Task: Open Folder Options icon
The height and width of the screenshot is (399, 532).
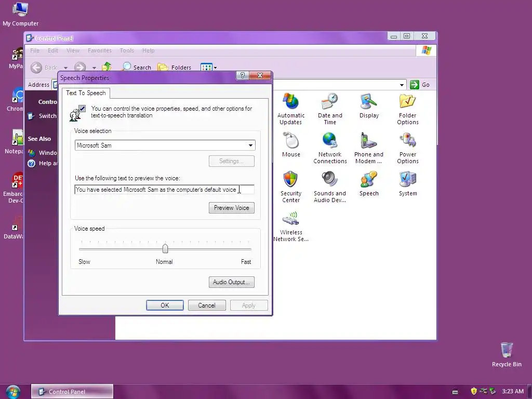Action: [x=407, y=109]
